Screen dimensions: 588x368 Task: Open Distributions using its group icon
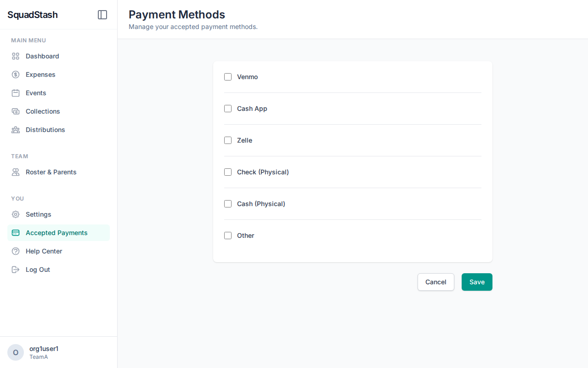click(15, 130)
